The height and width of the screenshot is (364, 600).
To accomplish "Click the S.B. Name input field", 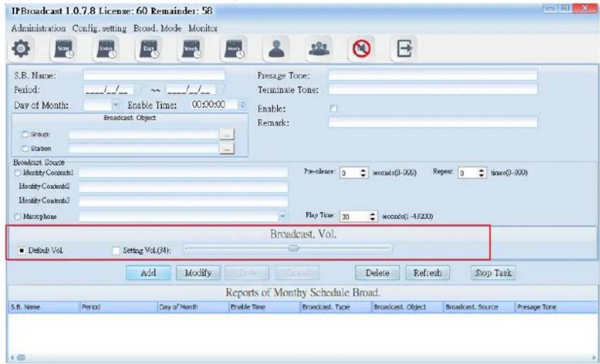I will point(154,76).
